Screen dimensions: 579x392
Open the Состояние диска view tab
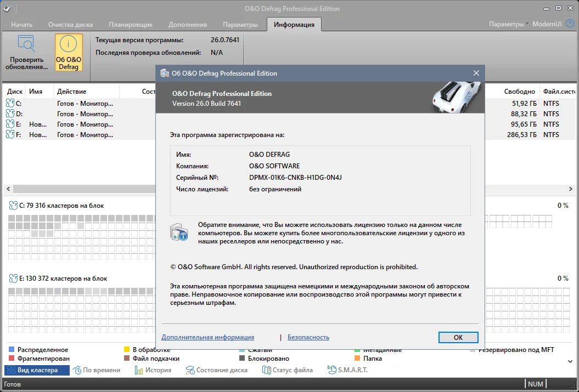point(216,370)
